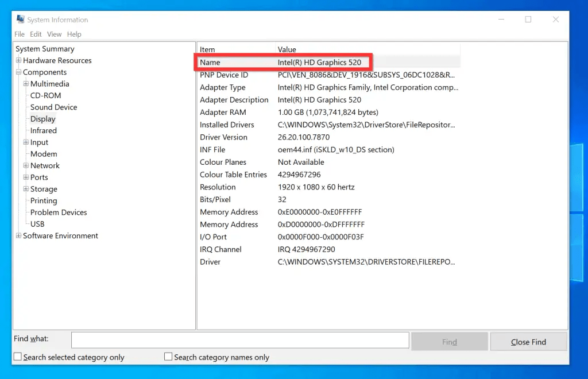
Task: Enable Search category names only
Action: pos(168,357)
